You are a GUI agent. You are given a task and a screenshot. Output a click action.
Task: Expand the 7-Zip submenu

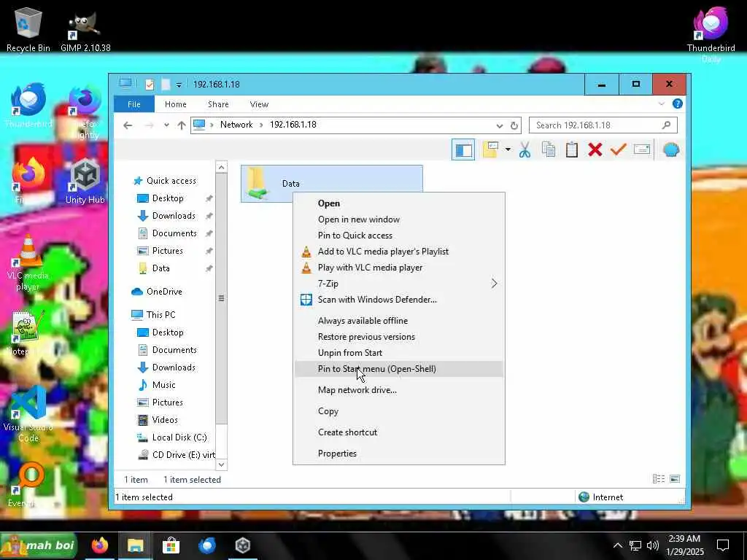click(x=399, y=284)
